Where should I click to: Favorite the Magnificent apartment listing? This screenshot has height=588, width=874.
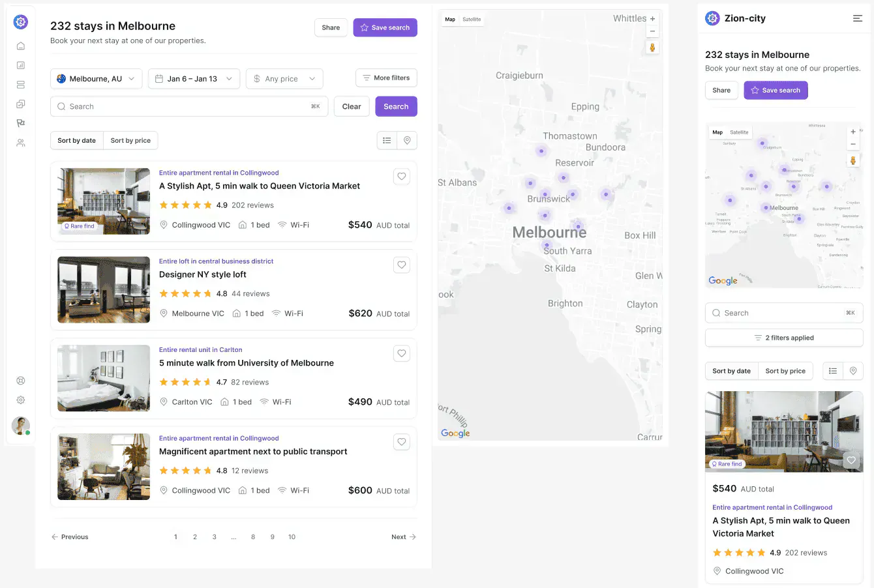point(402,442)
